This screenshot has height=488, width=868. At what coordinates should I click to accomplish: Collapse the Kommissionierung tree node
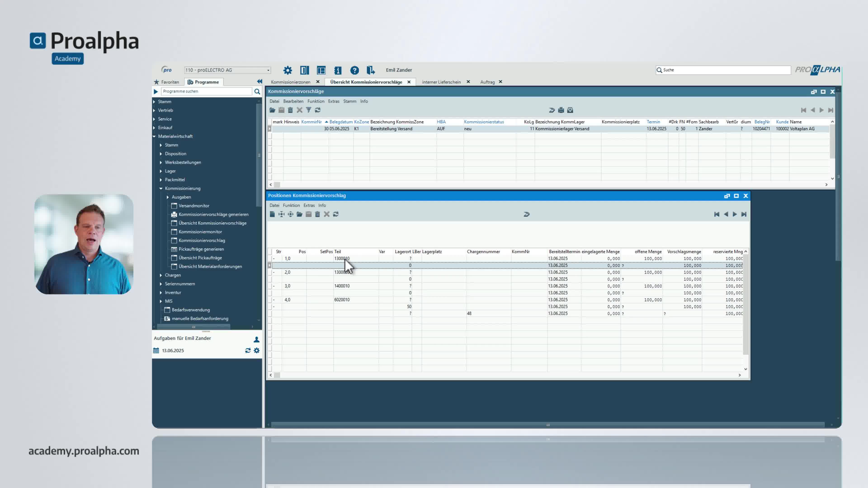161,189
